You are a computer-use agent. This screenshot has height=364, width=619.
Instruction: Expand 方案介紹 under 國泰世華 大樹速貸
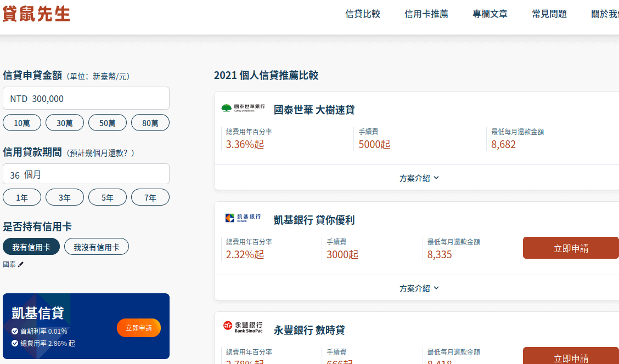tap(419, 178)
